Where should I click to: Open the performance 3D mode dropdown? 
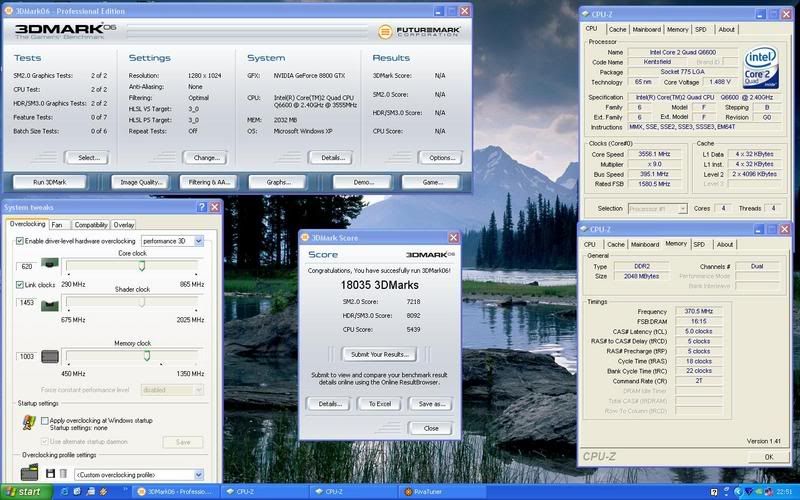click(x=200, y=241)
